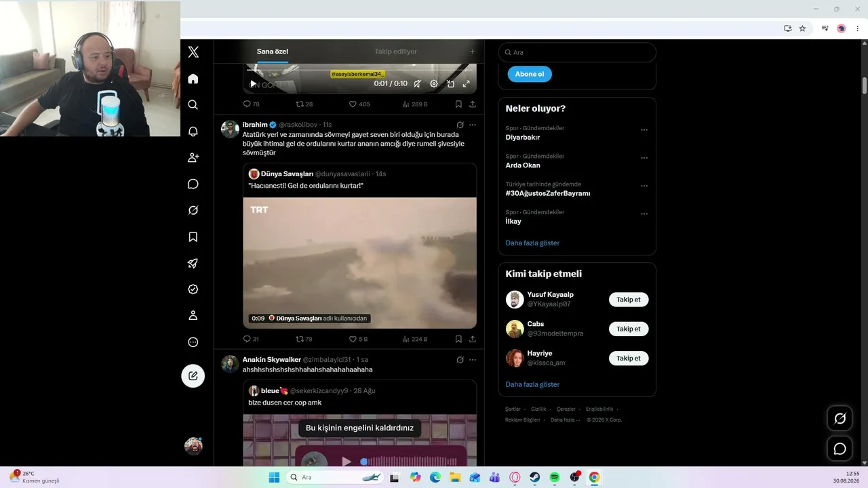Open Anakin Skywalker's profile avatar

(231, 364)
